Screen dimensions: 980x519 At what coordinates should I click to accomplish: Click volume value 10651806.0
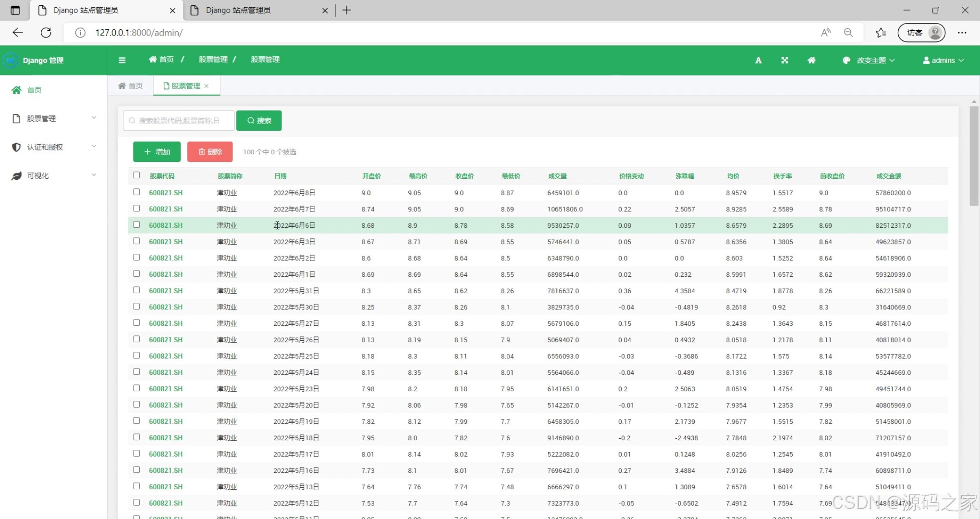(x=565, y=209)
